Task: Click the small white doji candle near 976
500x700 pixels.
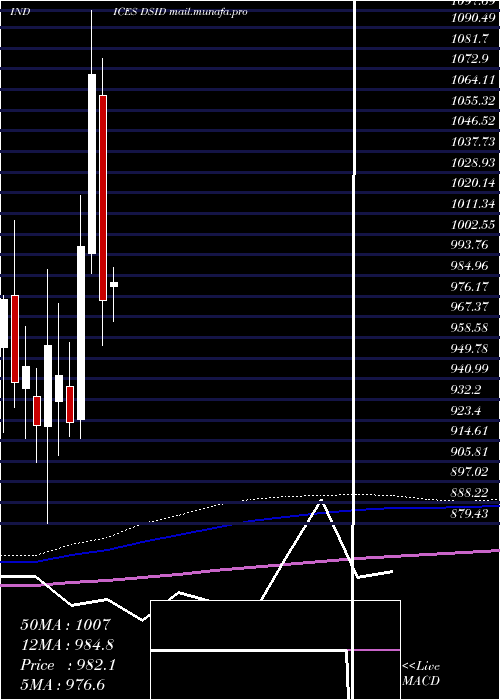Action: (114, 284)
